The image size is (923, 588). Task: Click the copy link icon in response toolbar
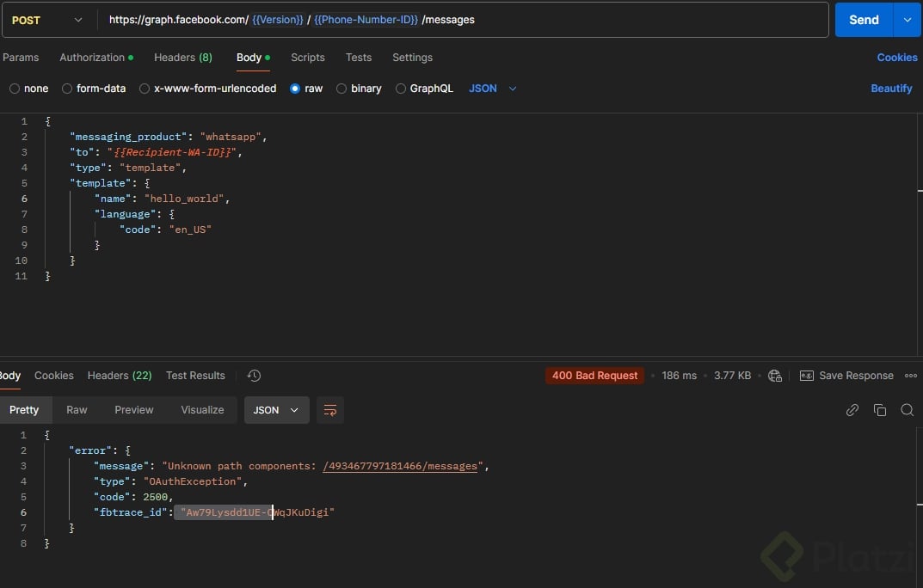point(852,410)
